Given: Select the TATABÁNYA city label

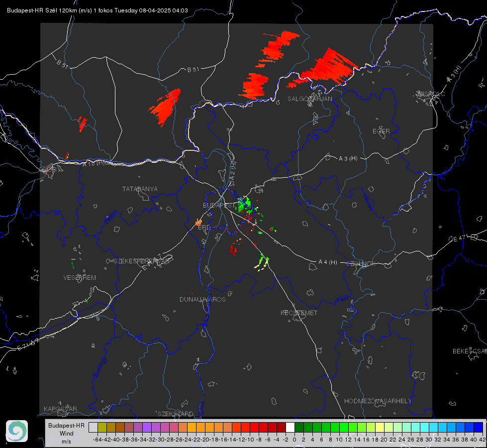Looking at the screenshot, I should (x=140, y=189).
